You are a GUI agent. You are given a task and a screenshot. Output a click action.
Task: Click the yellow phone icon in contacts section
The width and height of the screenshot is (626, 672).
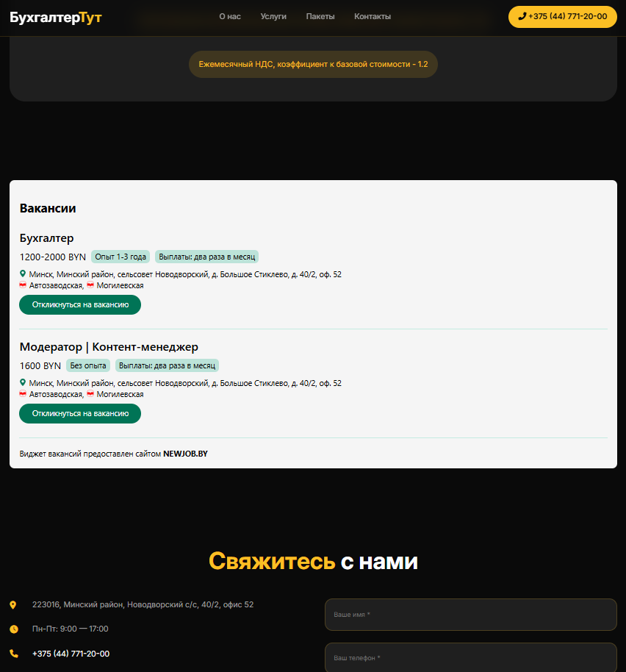tap(13, 654)
